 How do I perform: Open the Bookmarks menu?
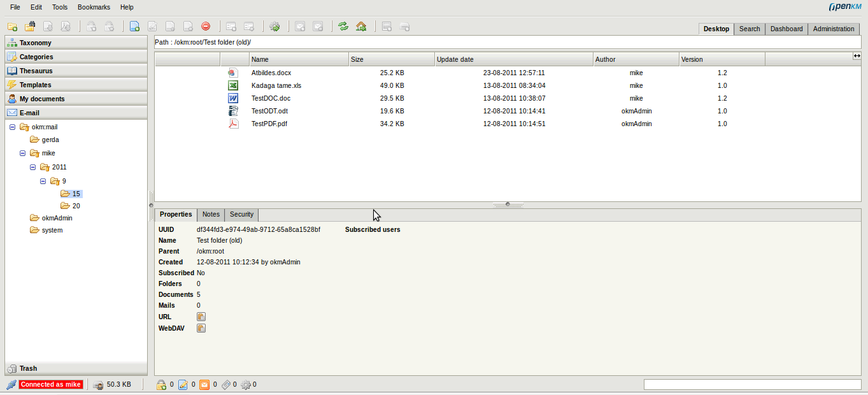94,7
